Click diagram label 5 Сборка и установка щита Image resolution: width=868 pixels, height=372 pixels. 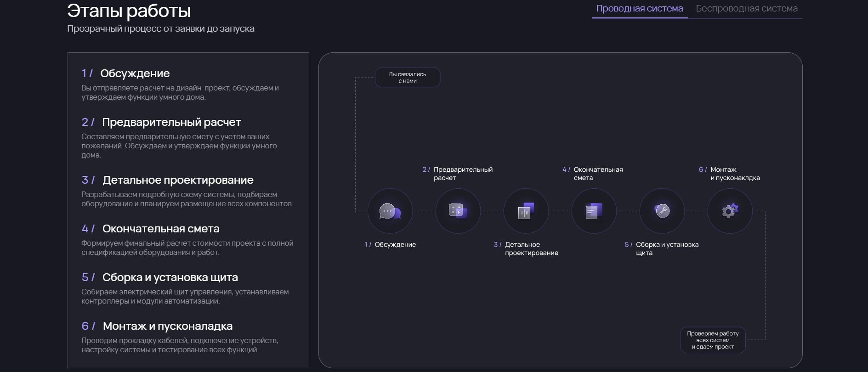[x=662, y=249]
